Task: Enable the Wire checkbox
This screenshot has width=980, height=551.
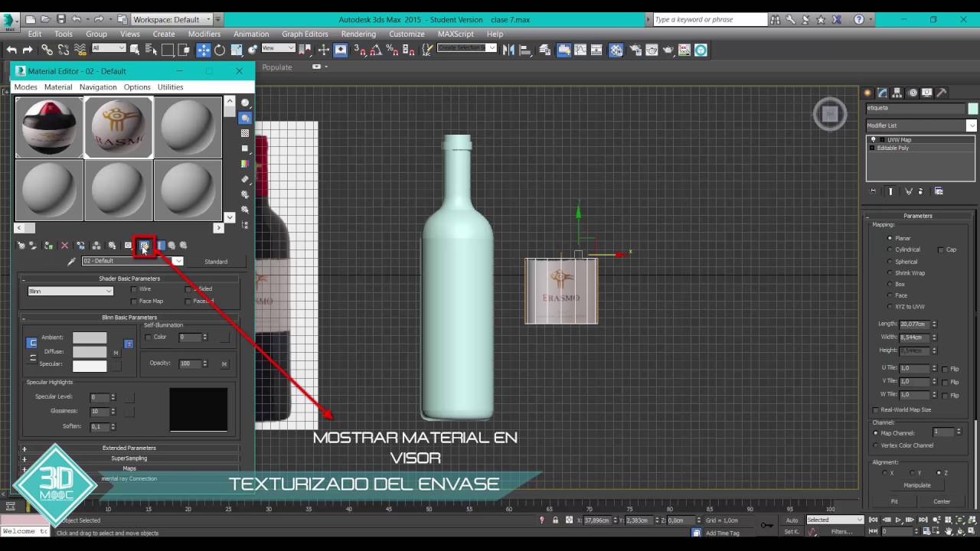Action: pyautogui.click(x=134, y=289)
